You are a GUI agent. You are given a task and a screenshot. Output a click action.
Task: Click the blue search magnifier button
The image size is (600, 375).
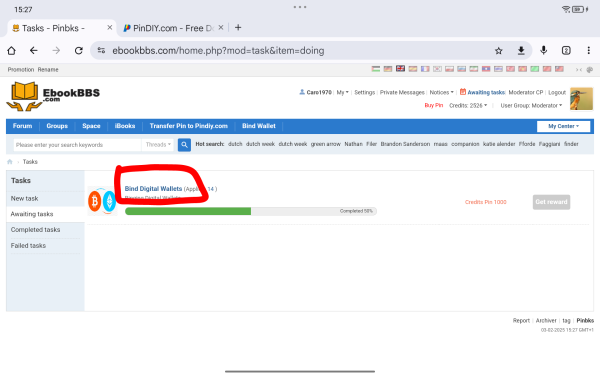184,145
